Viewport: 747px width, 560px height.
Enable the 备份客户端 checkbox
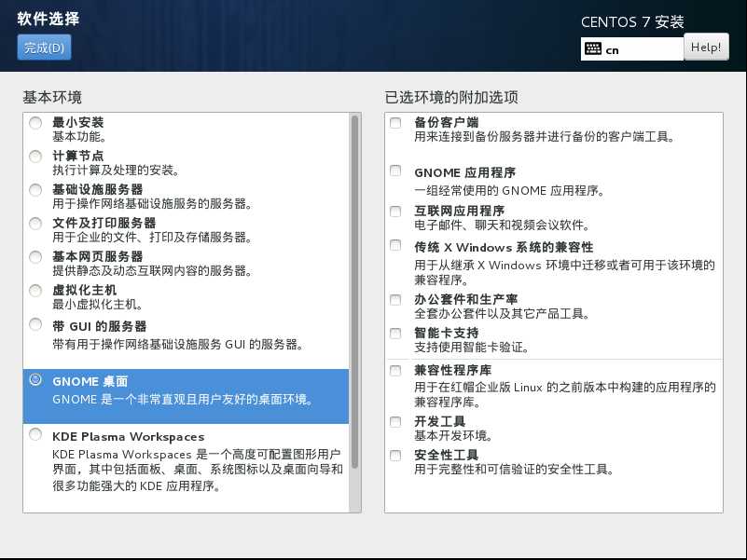click(395, 123)
